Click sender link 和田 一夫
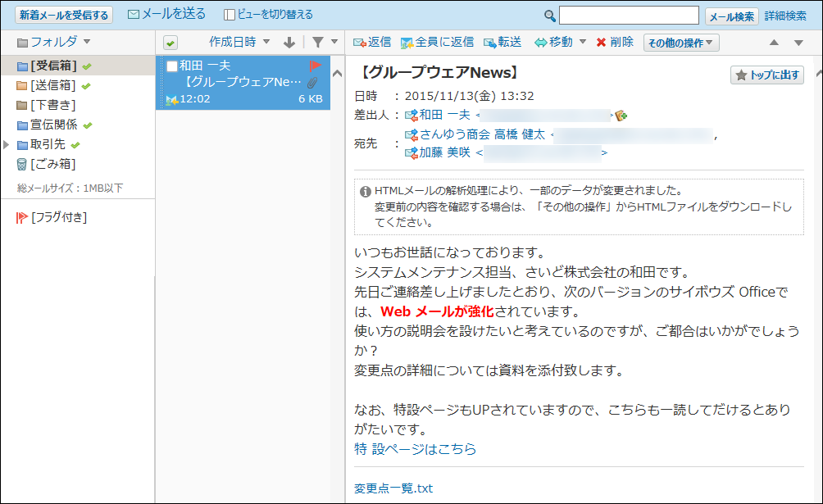This screenshot has height=504, width=823. click(x=444, y=115)
